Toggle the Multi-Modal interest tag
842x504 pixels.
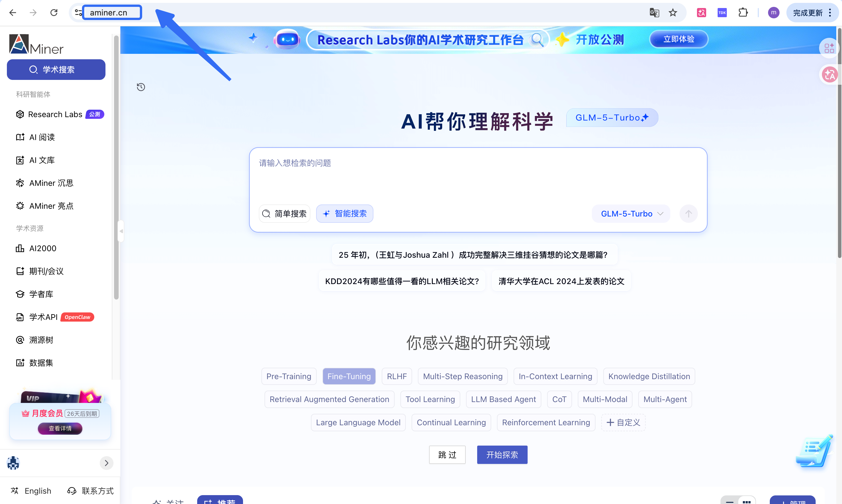[x=605, y=399]
